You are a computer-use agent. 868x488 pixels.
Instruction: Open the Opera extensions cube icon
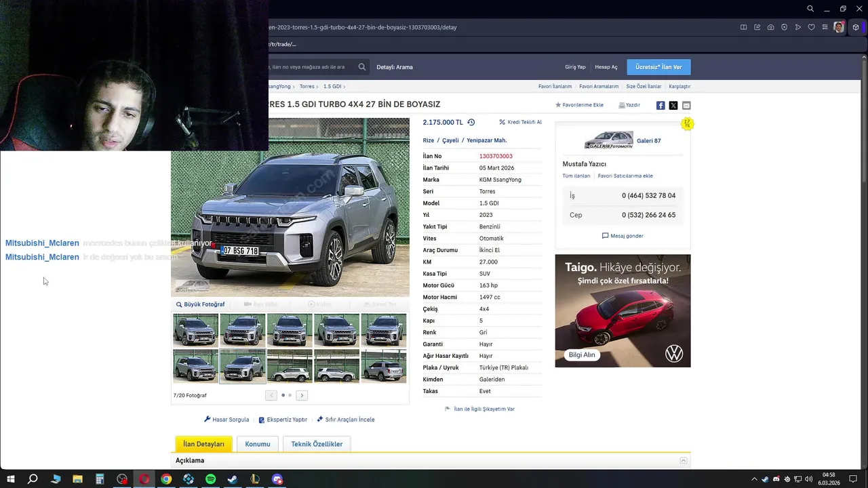point(856,27)
